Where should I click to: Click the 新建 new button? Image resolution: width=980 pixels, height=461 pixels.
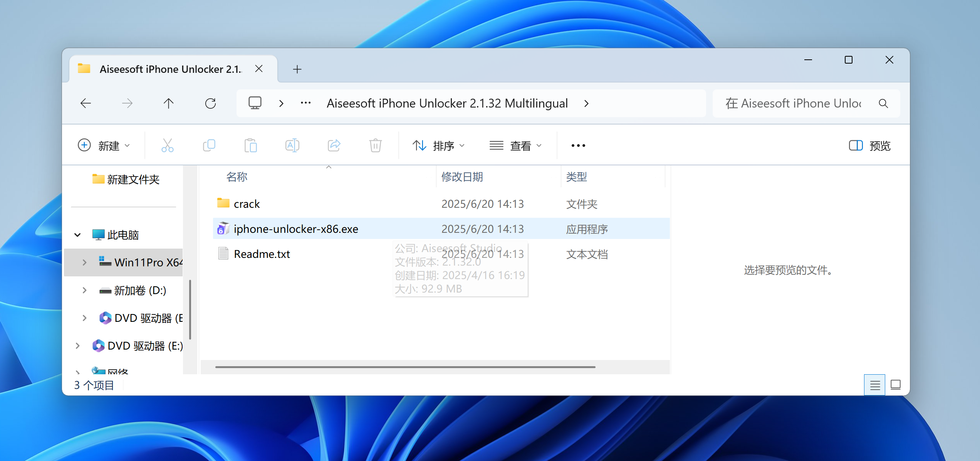pyautogui.click(x=104, y=145)
